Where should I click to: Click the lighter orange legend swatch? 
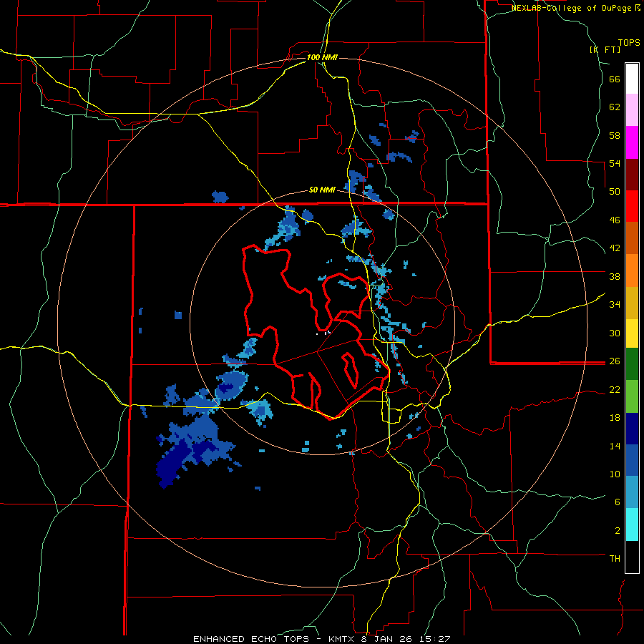click(x=632, y=270)
